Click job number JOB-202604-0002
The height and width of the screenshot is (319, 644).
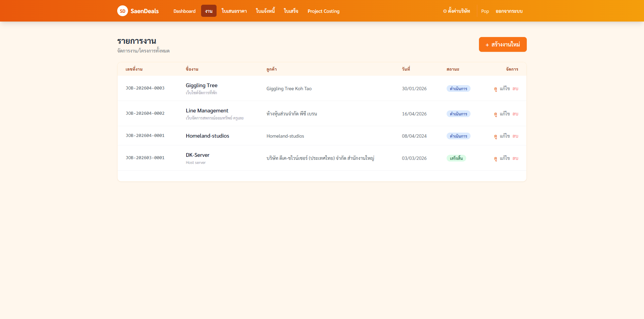click(x=145, y=113)
